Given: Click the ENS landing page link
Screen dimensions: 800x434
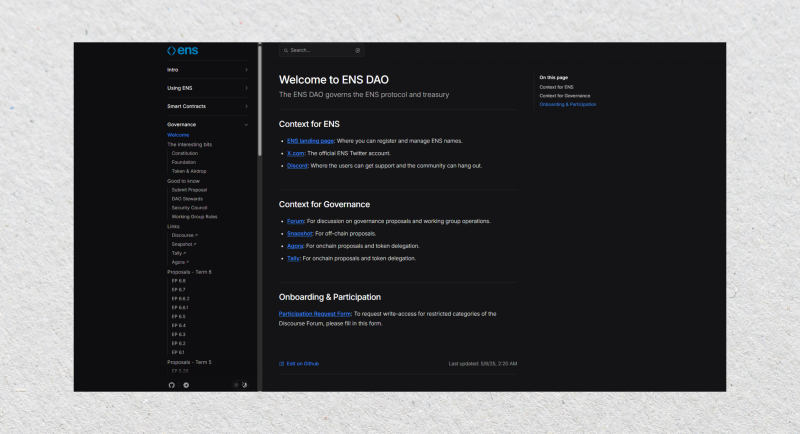Looking at the screenshot, I should 310,141.
